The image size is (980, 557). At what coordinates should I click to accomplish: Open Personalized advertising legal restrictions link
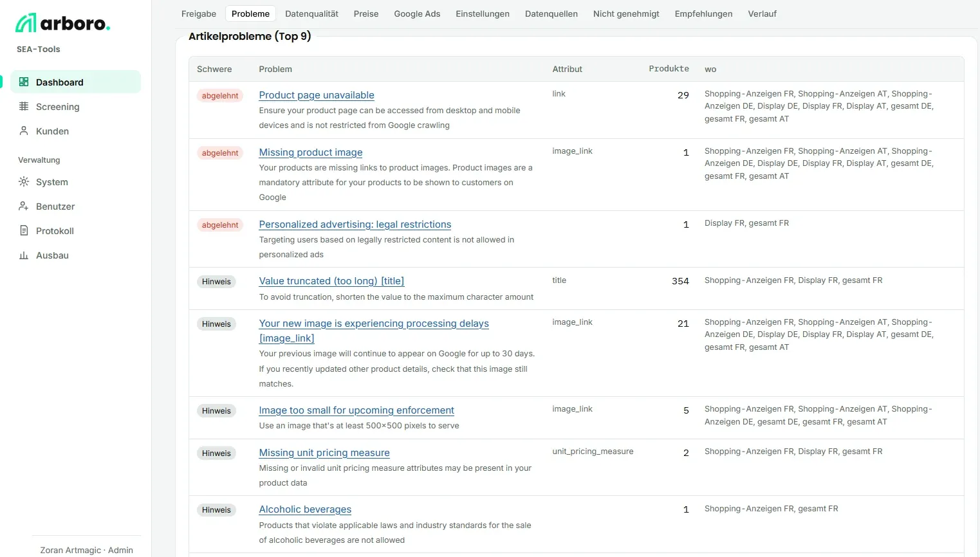tap(355, 224)
